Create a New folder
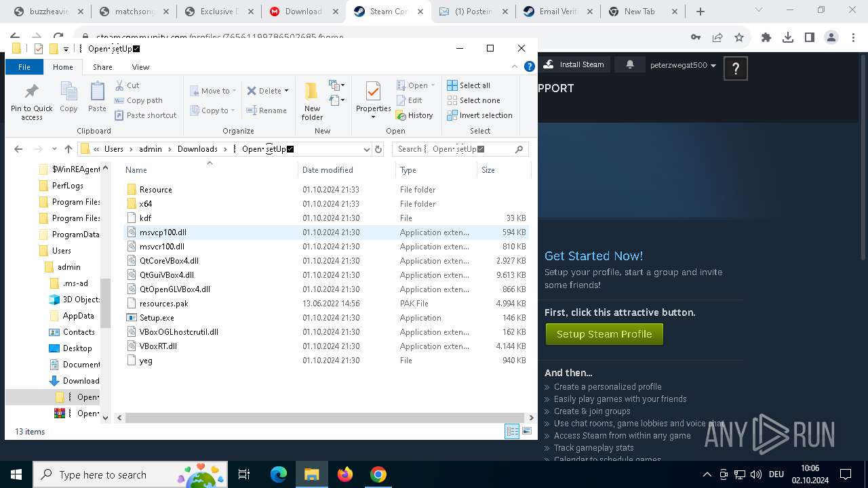Screen dimensions: 868x488 click(x=312, y=102)
